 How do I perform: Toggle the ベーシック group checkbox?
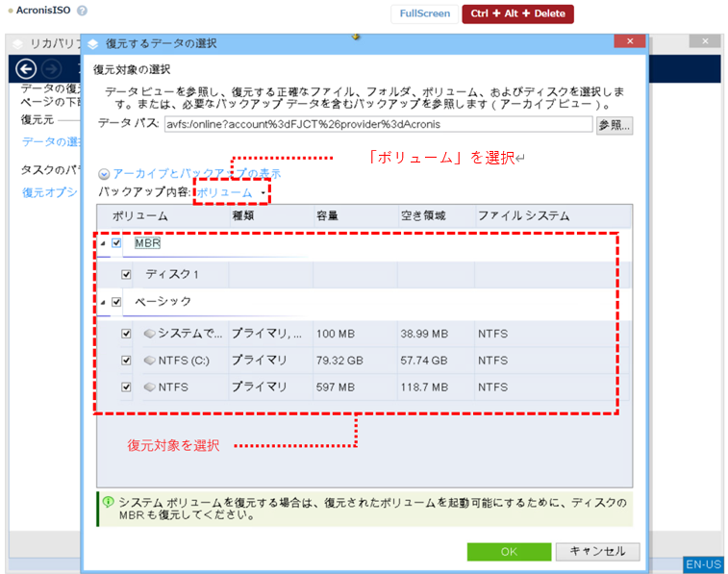coord(116,301)
